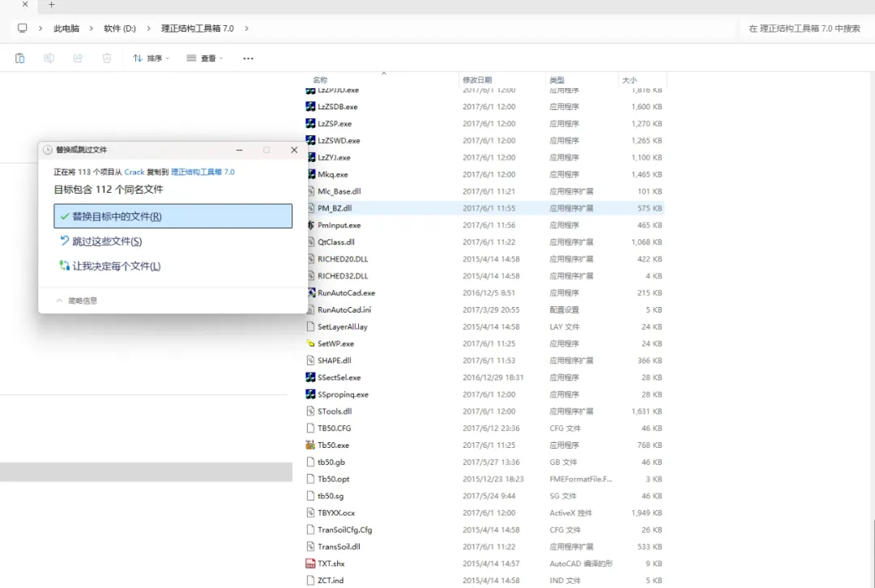Expand chevron after 软件 (D:) breadcrumb
The image size is (875, 588).
click(148, 28)
